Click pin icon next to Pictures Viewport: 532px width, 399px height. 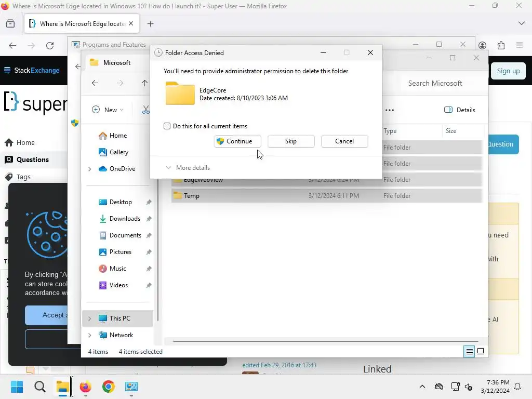[x=149, y=252]
